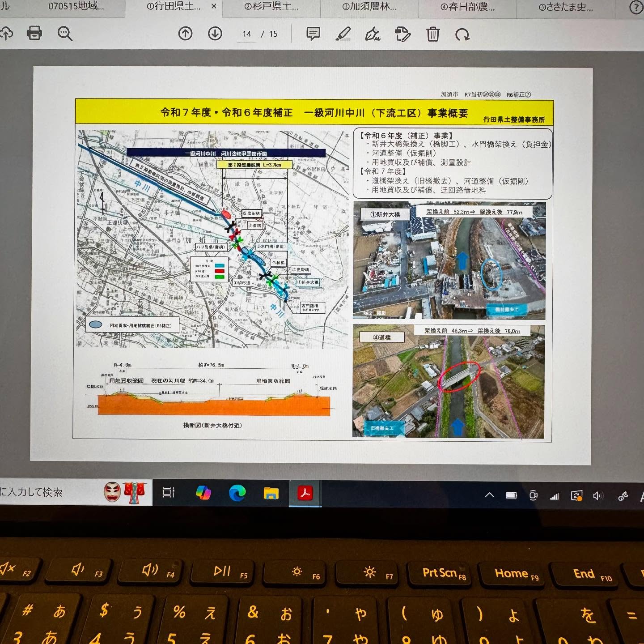Expand the system tray hidden icons chevron
Screen dimensions: 644x644
pos(489,495)
